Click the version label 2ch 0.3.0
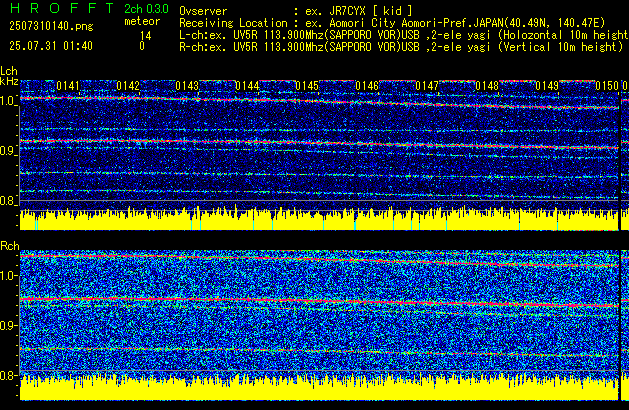The height and width of the screenshot is (410, 629). pyautogui.click(x=146, y=9)
